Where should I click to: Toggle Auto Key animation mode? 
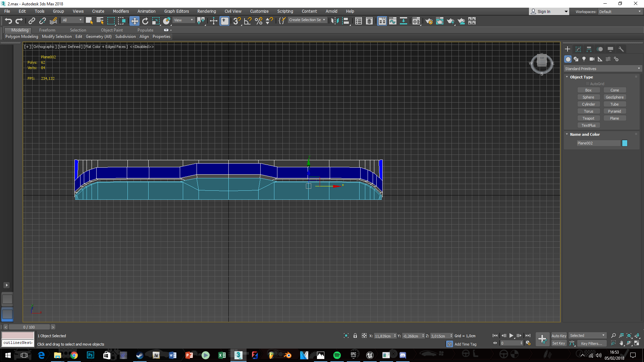[559, 336]
